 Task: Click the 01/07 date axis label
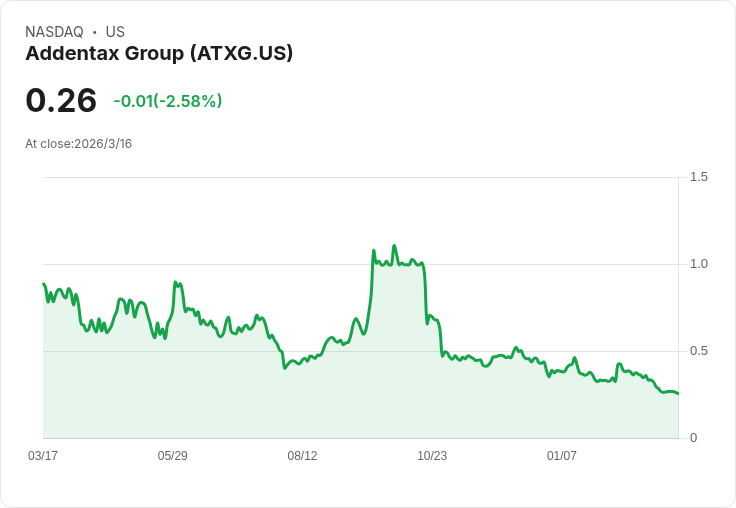coord(562,456)
